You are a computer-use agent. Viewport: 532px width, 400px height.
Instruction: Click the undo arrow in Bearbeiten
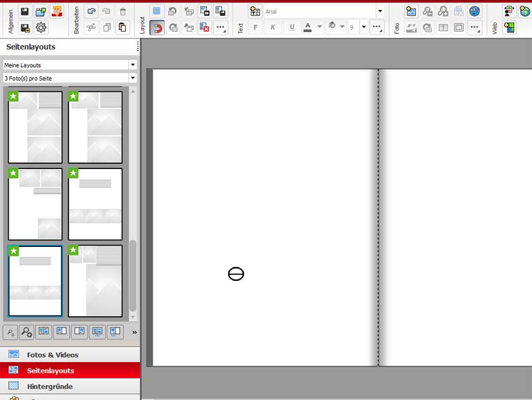(x=91, y=11)
